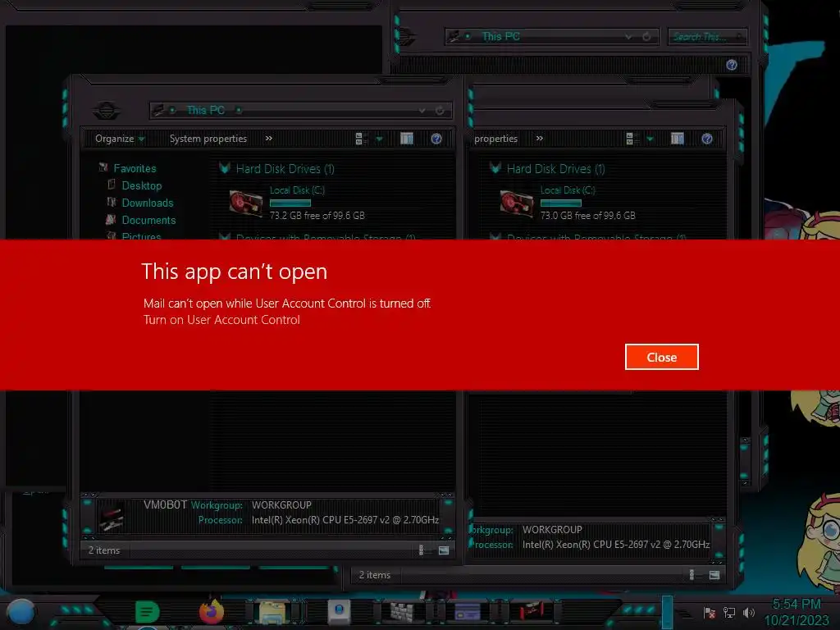The width and height of the screenshot is (840, 630).
Task: Open address dropdown arrow in top window
Action: [x=628, y=36]
